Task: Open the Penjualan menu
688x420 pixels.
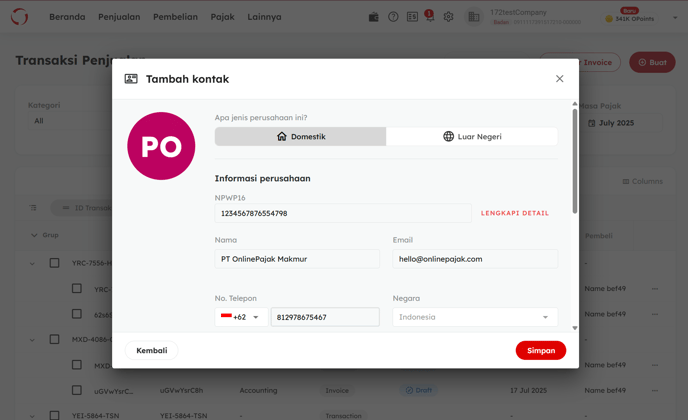Action: click(x=119, y=17)
